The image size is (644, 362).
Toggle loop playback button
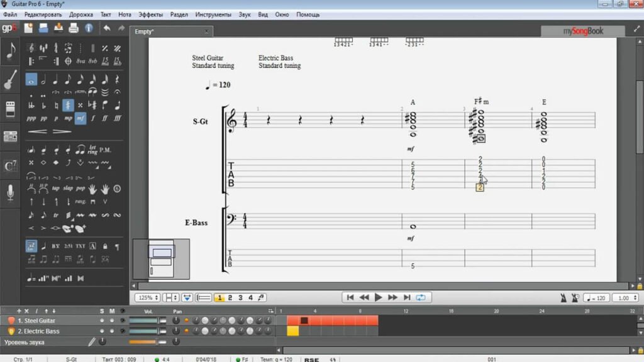(421, 297)
